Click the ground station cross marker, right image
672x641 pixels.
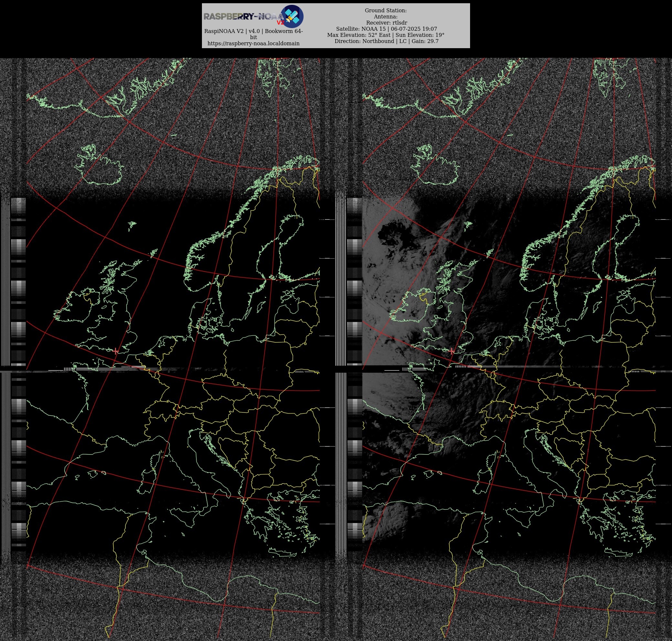[452, 351]
